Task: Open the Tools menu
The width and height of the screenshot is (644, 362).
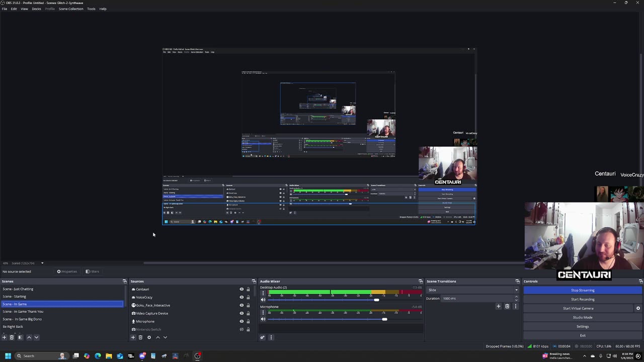Action: pos(91,9)
